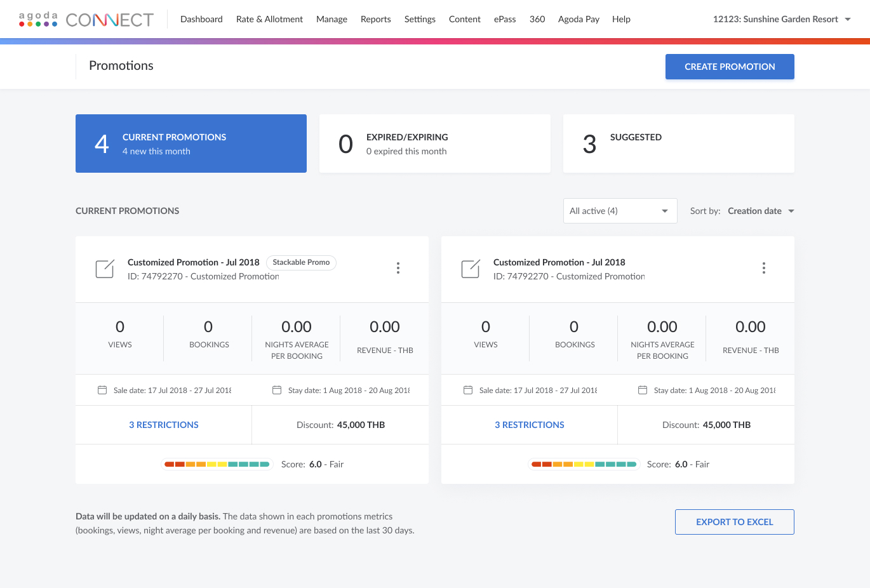Expand the Sunshine Garden Resort property dropdown
The height and width of the screenshot is (588, 870).
point(782,19)
